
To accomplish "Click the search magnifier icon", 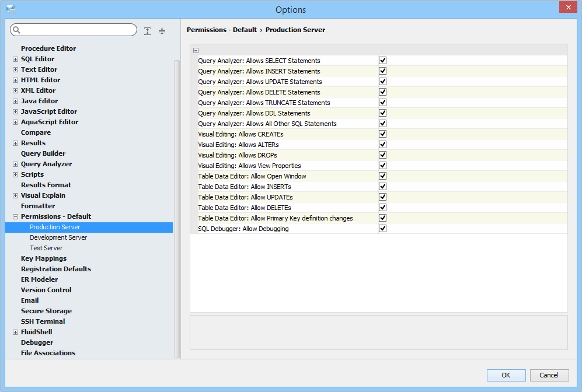I will [17, 30].
